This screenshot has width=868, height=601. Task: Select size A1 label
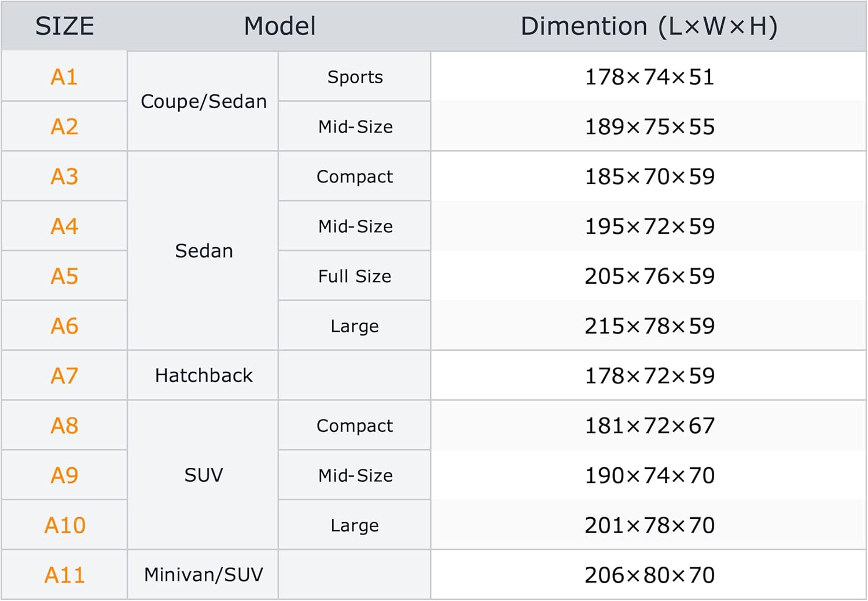(x=64, y=77)
